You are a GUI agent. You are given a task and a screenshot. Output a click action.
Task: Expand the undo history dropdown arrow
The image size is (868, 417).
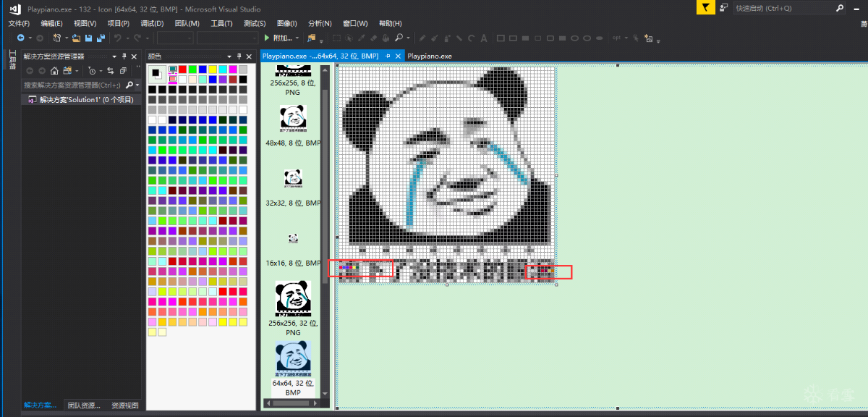tap(127, 38)
